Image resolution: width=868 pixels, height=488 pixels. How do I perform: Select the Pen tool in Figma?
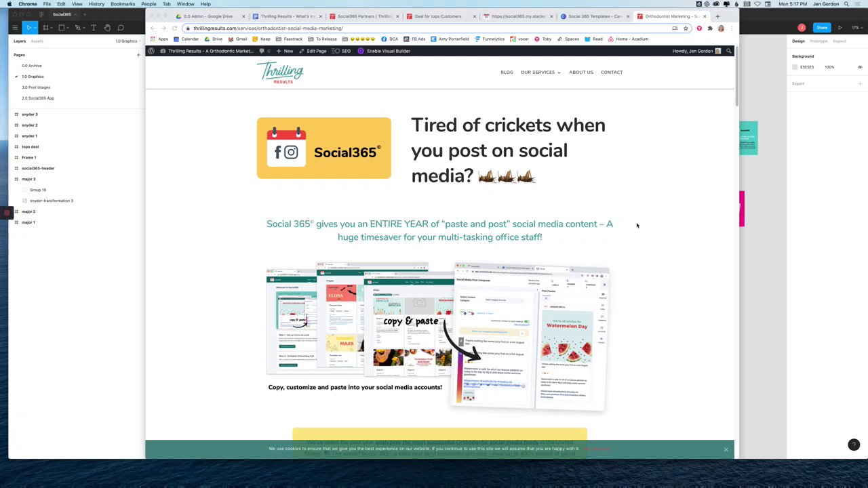(x=77, y=28)
